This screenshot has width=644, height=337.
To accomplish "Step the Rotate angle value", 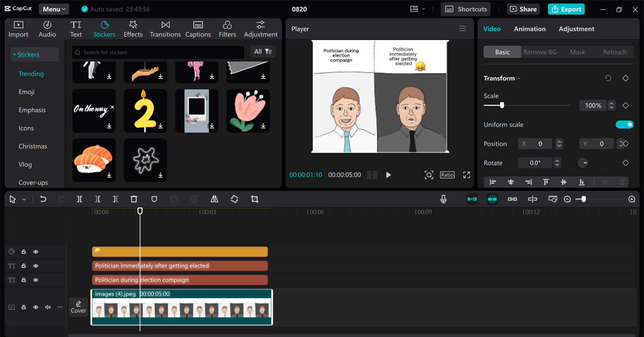I will [x=556, y=163].
